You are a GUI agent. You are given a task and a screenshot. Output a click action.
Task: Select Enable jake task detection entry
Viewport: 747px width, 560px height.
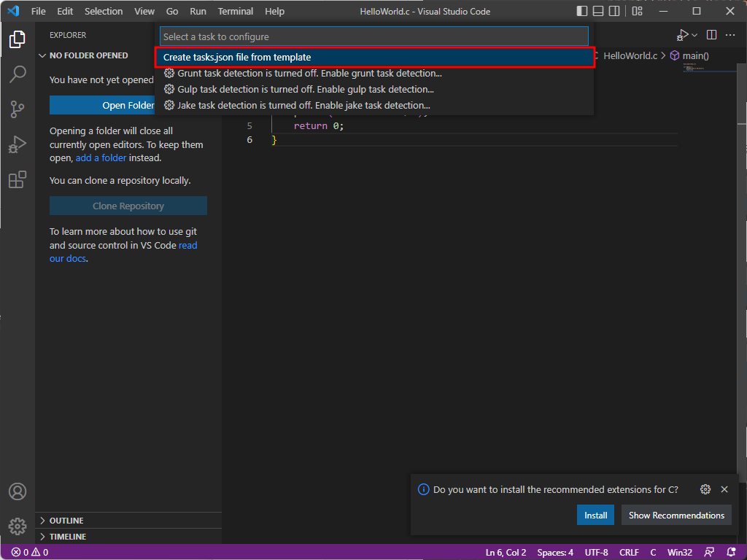click(374, 105)
